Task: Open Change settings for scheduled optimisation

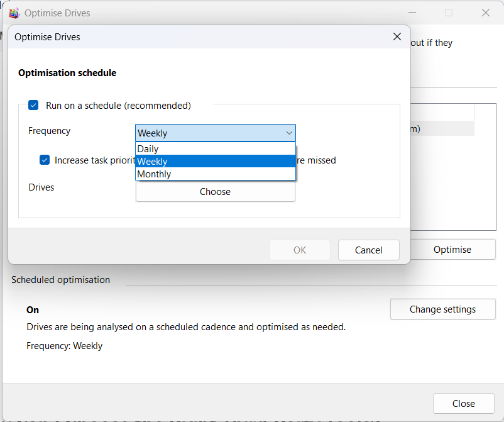Action: point(442,309)
